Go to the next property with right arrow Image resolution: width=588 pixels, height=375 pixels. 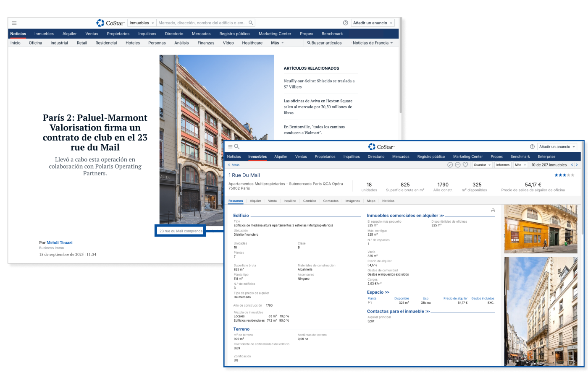[x=577, y=165]
